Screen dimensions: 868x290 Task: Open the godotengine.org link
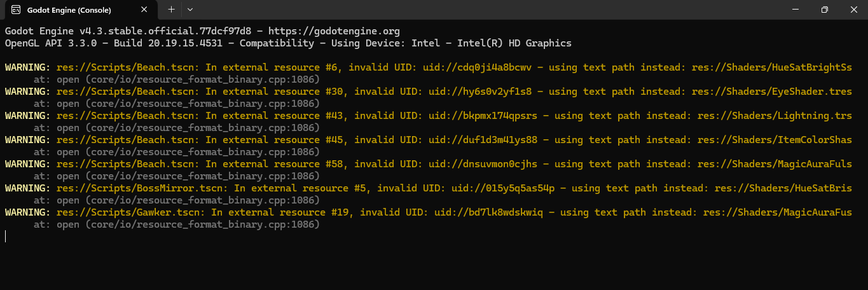[x=340, y=31]
